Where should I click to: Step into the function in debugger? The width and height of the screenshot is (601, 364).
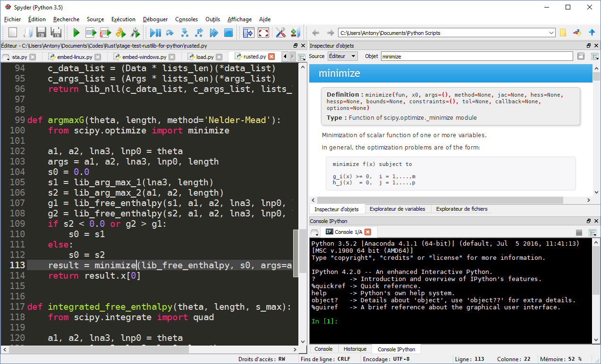[x=185, y=33]
